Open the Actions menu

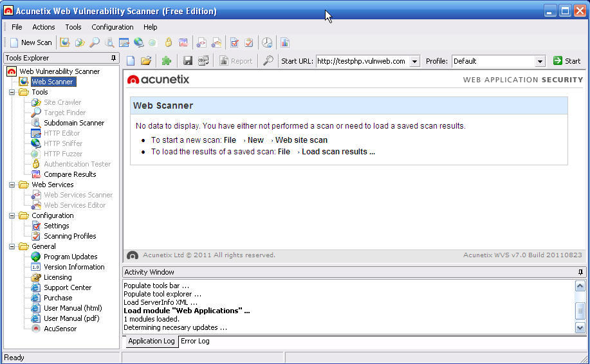[43, 27]
